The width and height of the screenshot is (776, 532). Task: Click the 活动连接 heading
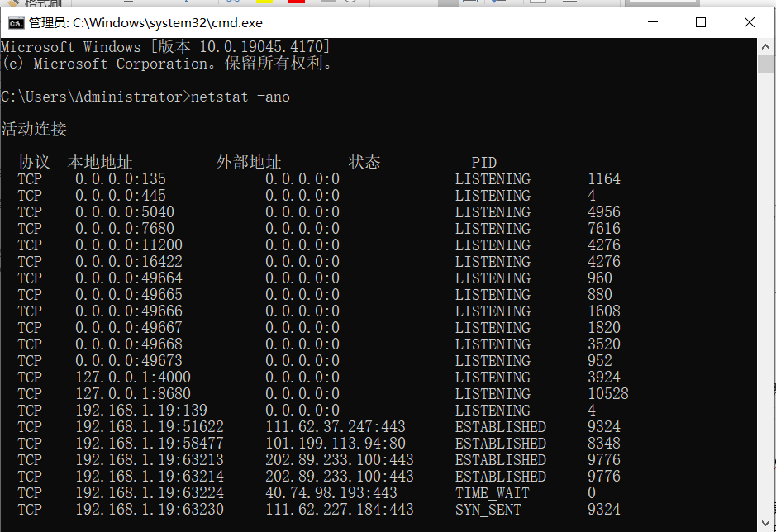34,129
